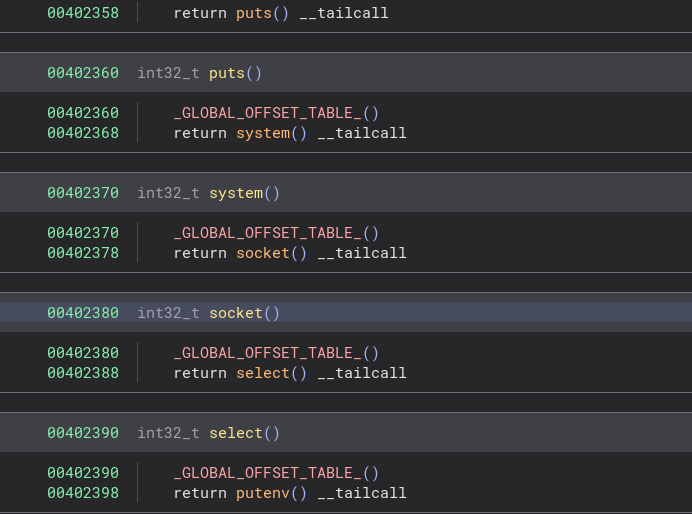Click __tailcall keyword after putenv()

coord(362,493)
